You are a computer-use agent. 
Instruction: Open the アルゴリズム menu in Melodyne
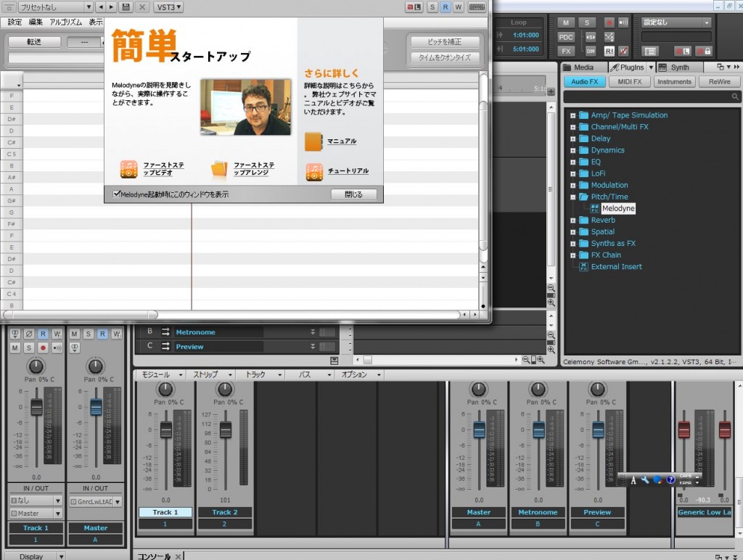point(65,22)
